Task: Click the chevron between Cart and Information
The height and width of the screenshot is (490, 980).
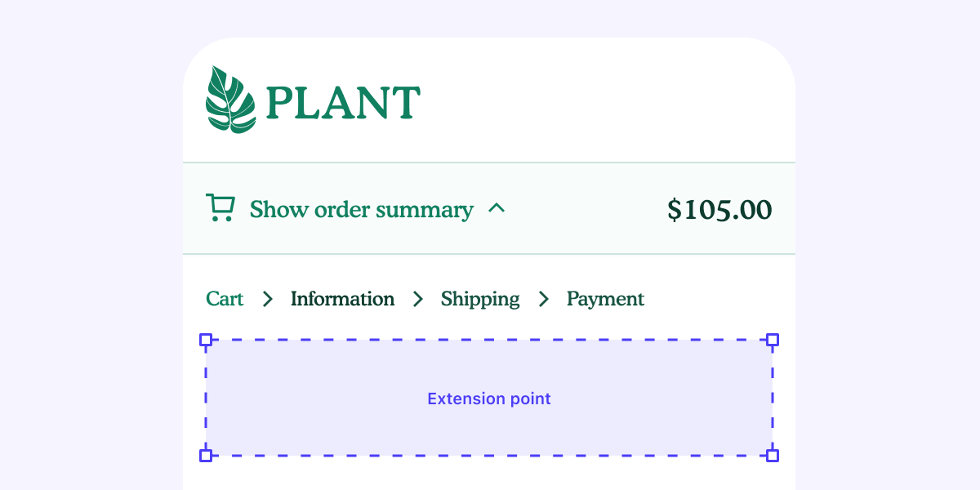Action: (x=267, y=299)
